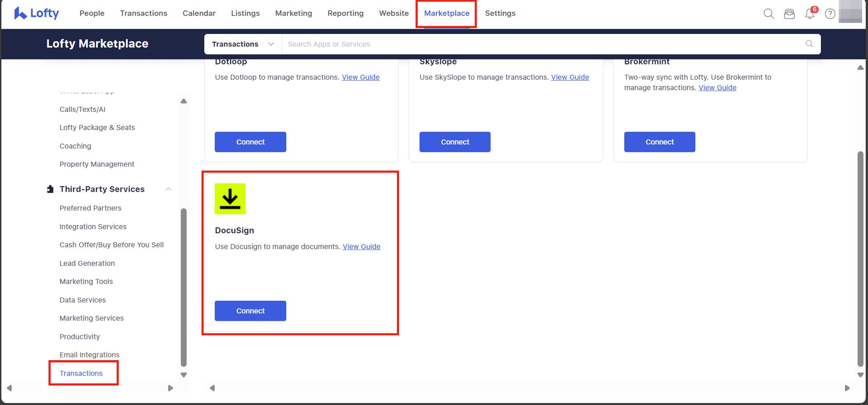The image size is (868, 405).
Task: Go to the Calendar menu
Action: coord(199,13)
